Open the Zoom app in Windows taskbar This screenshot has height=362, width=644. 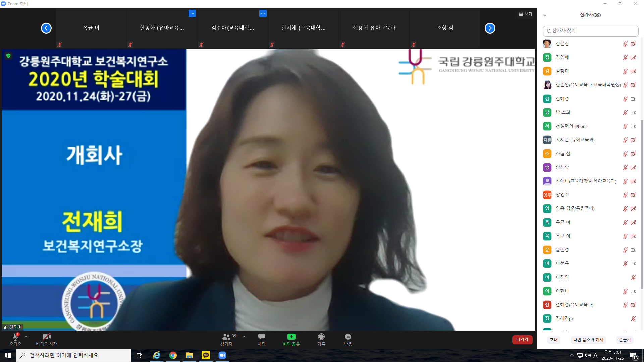[x=222, y=355]
